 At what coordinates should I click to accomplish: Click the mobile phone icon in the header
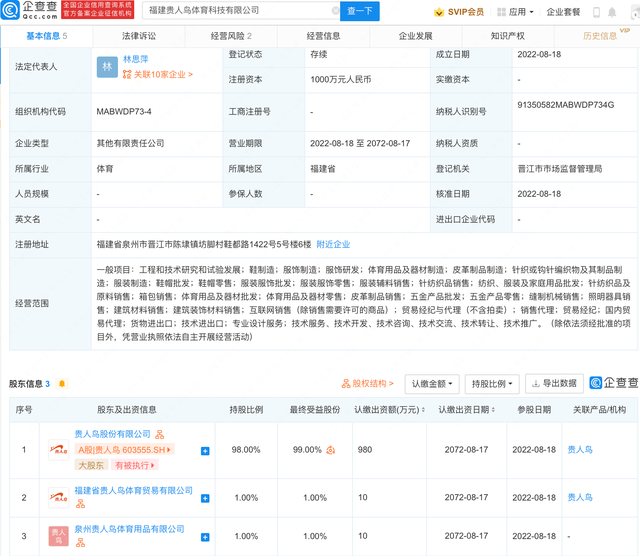click(596, 12)
